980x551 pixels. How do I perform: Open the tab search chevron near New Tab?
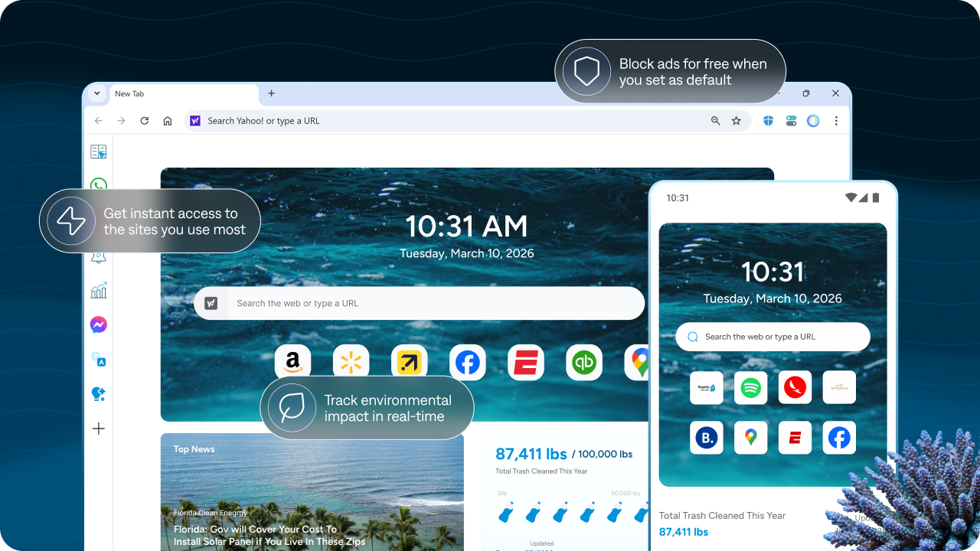(x=96, y=93)
